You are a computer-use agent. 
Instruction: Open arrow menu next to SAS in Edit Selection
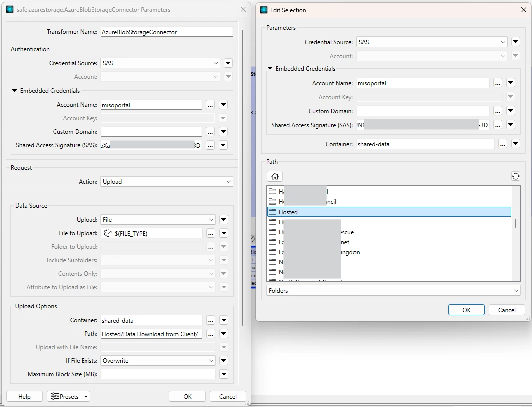510,124
